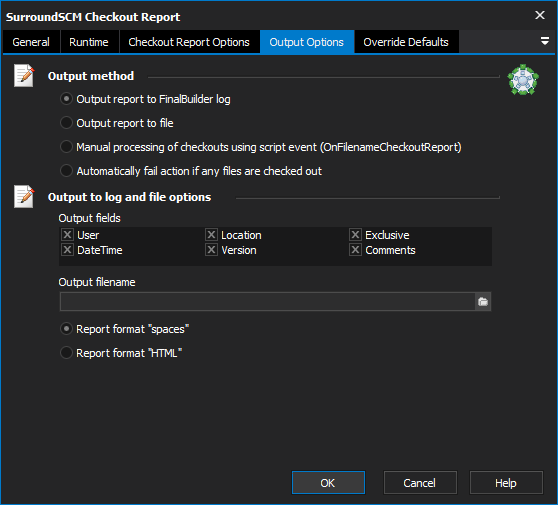The width and height of the screenshot is (558, 505).
Task: Switch to the General tab
Action: coord(31,42)
